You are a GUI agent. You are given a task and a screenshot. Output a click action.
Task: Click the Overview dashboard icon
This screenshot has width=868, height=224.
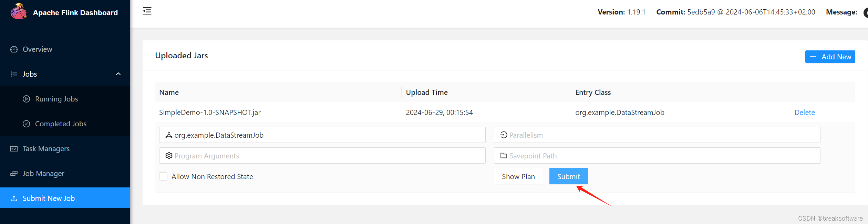pyautogui.click(x=14, y=49)
